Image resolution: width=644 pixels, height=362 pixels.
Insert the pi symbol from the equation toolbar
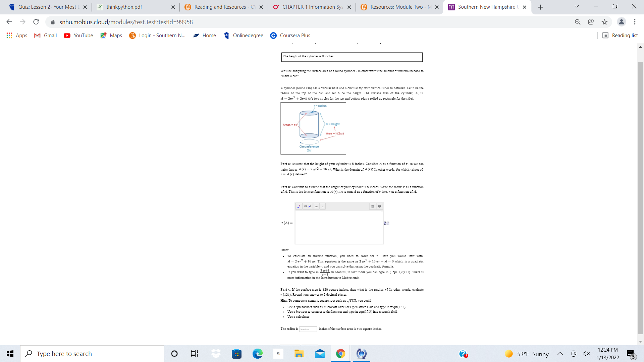coord(322,206)
